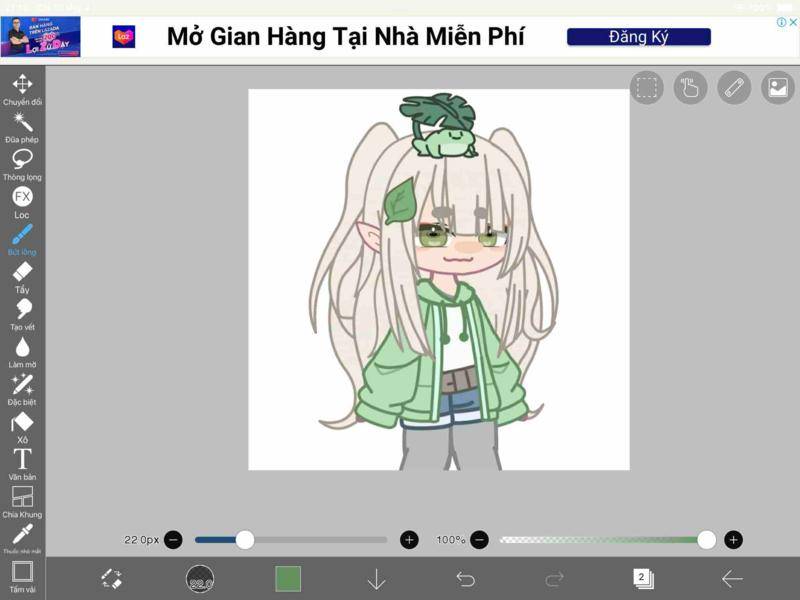Toggle the stabilizer hand icon

click(690, 87)
